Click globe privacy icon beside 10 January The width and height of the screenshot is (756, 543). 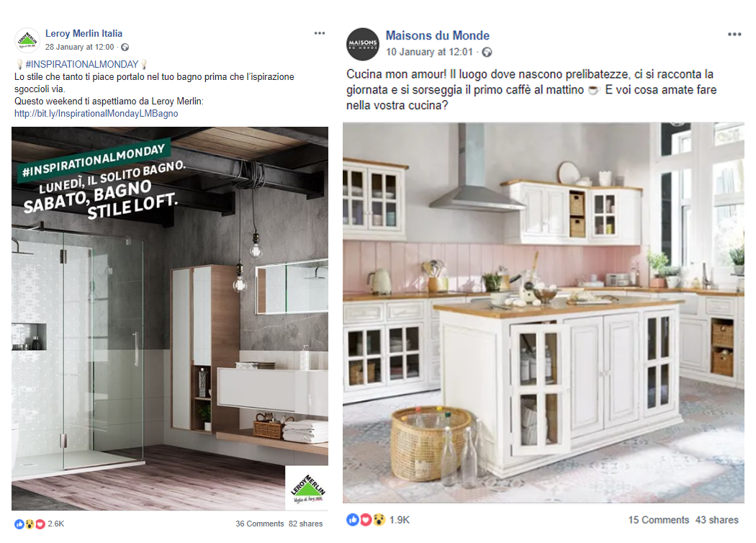pos(487,52)
